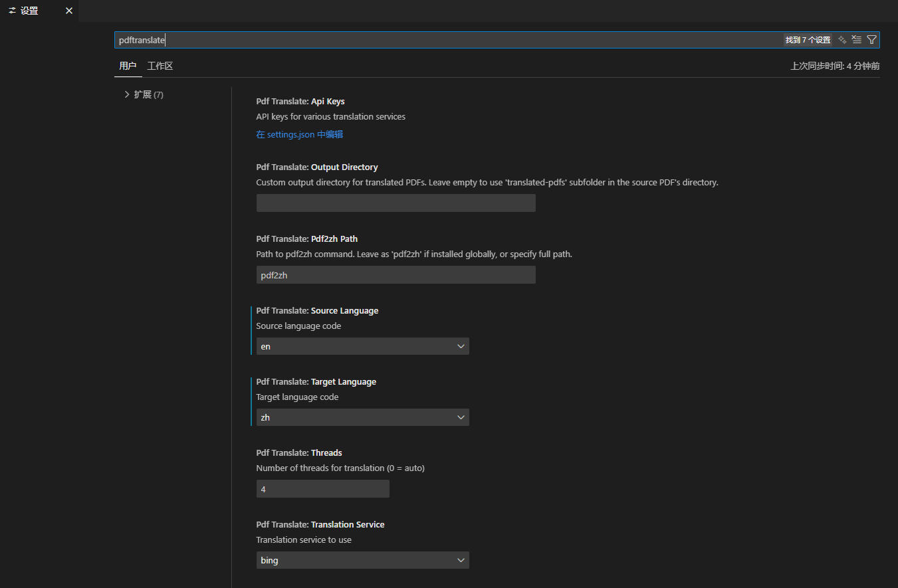Click the Pdf Translate: Pdf2zh Path heading
Screen dimensions: 898x588
coord(307,239)
